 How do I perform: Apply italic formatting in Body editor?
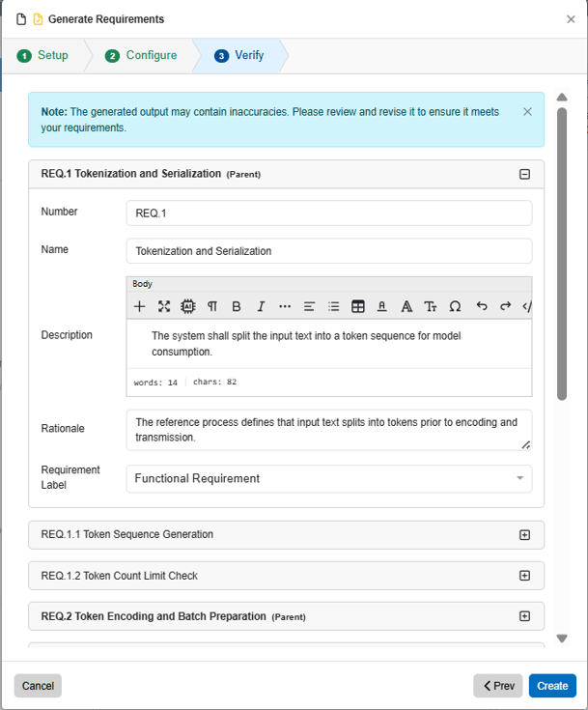(x=261, y=306)
